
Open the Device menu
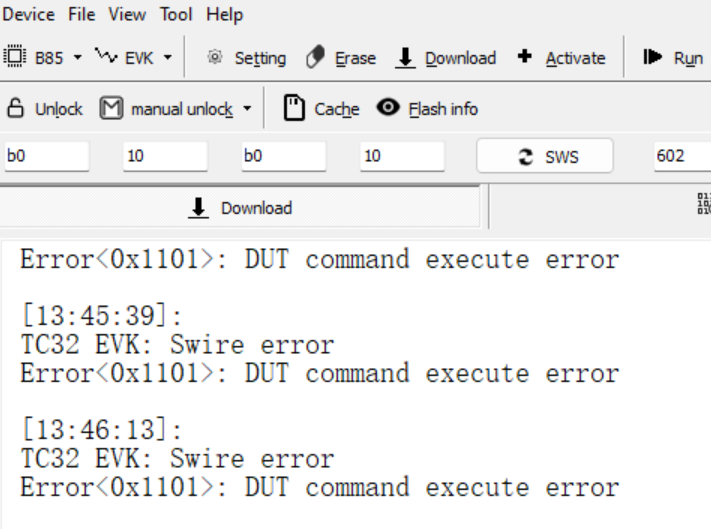pyautogui.click(x=29, y=15)
